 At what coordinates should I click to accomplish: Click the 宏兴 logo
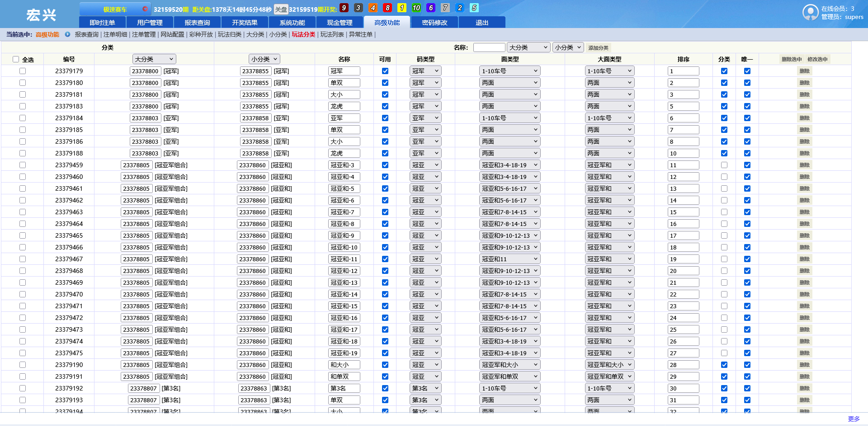coord(41,15)
